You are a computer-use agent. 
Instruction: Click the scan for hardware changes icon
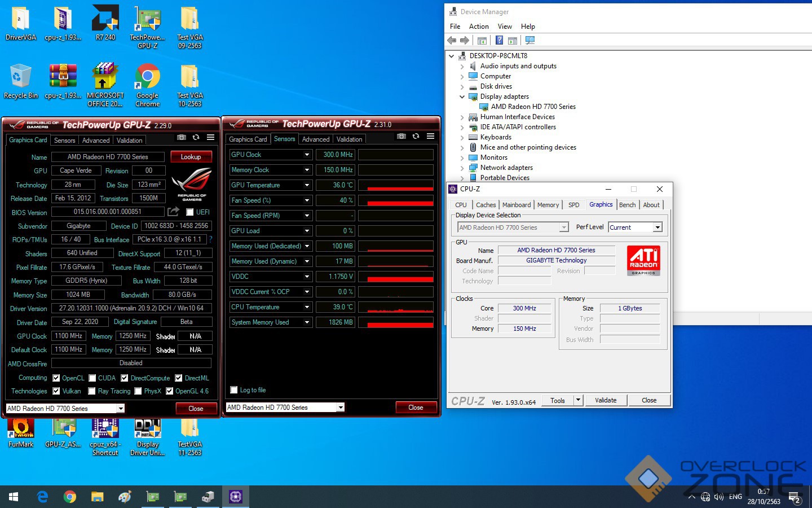[x=529, y=41]
